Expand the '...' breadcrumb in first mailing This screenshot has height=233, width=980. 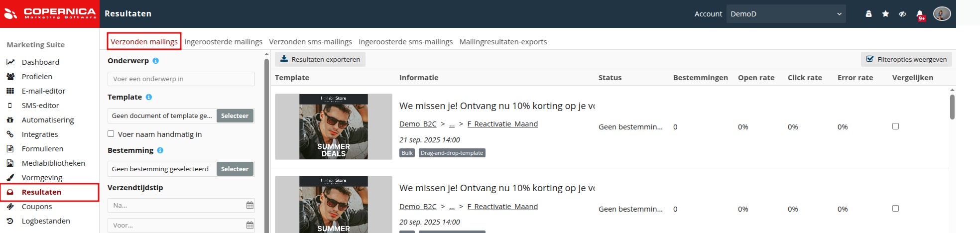452,124
